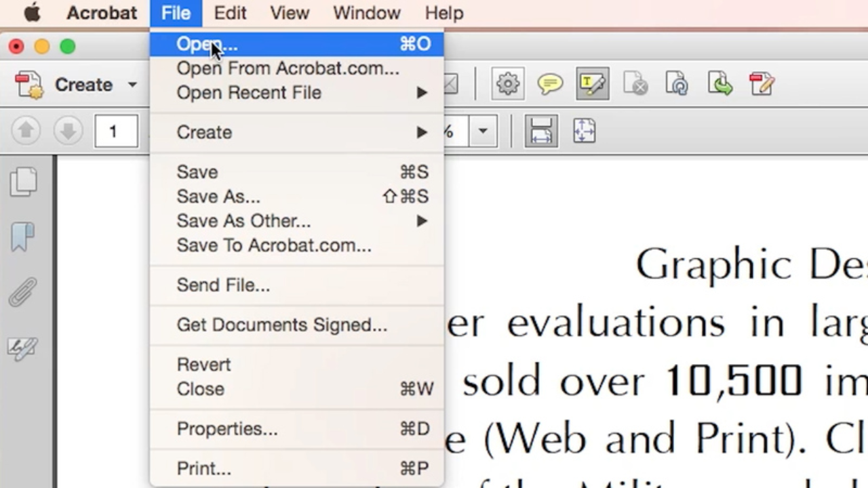Open the Page Thumbnails panel
The width and height of the screenshot is (868, 488).
pos(23,182)
